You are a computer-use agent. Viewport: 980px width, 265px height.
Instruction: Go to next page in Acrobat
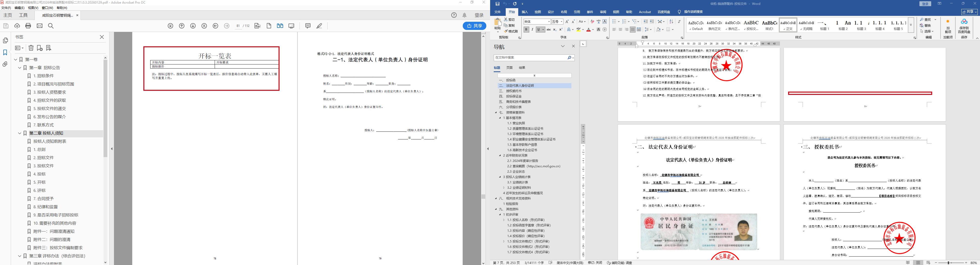point(193,26)
